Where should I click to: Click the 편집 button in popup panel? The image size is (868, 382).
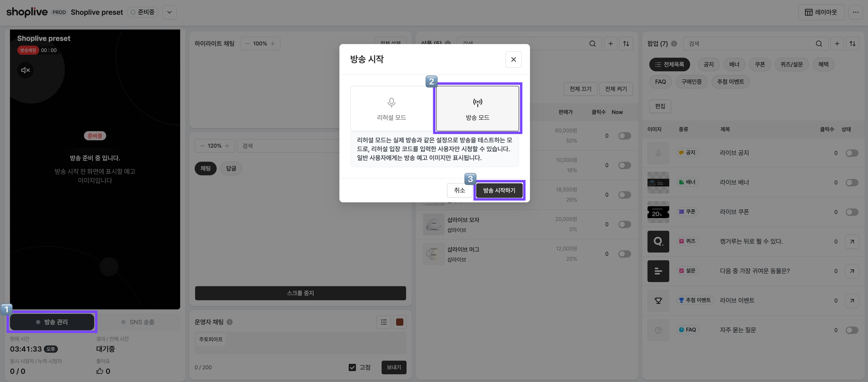coord(660,106)
